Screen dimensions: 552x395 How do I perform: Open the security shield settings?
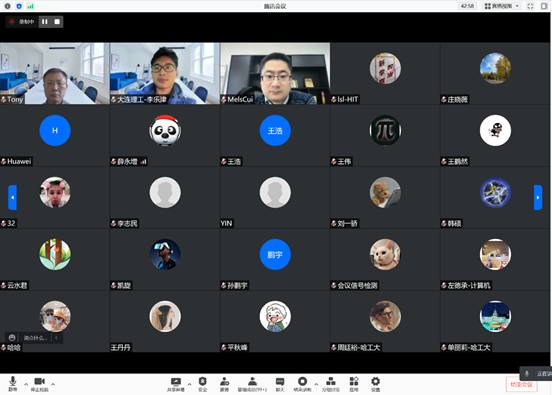click(x=202, y=384)
